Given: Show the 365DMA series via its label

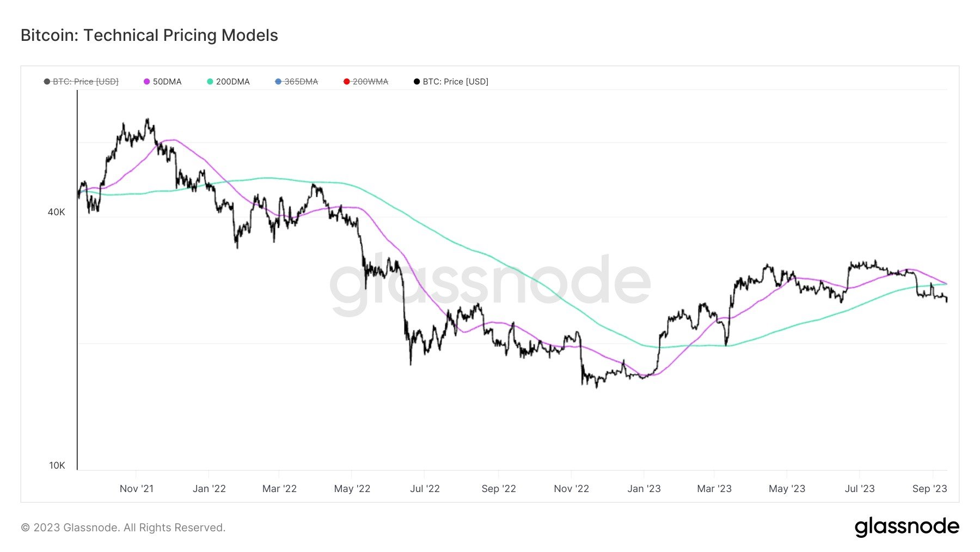Looking at the screenshot, I should [x=301, y=82].
